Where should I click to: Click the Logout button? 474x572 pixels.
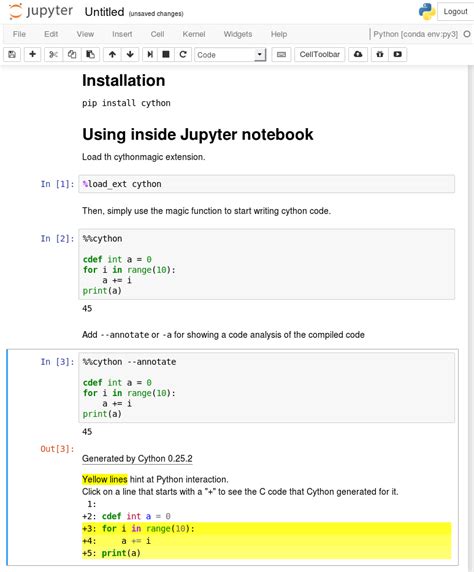pos(455,12)
